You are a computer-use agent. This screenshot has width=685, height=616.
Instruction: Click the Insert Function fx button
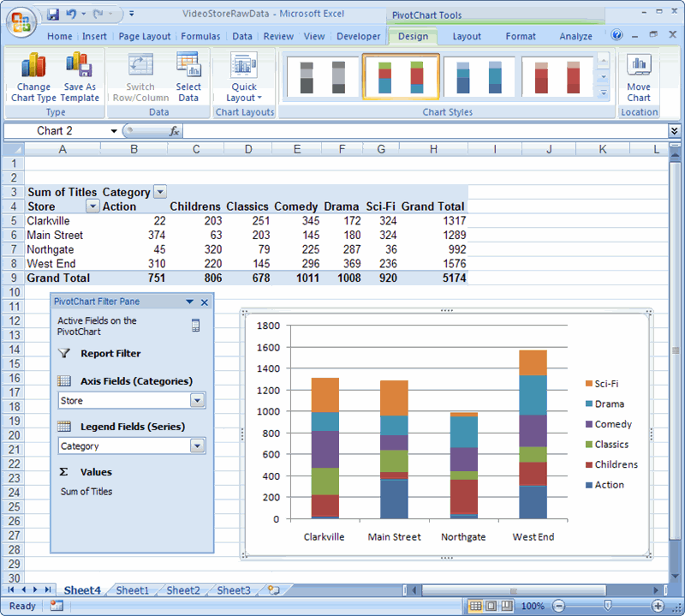click(174, 131)
